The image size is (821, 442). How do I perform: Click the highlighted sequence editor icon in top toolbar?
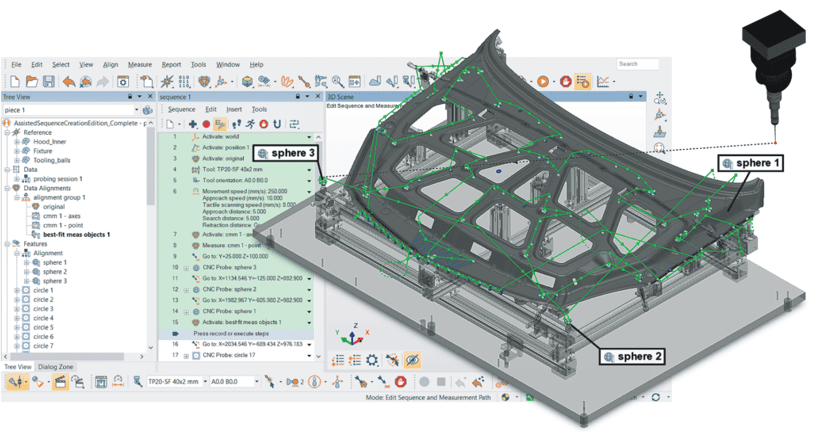582,81
